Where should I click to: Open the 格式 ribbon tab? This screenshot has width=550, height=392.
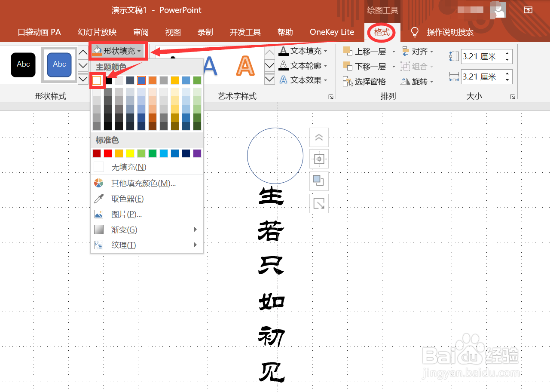tap(382, 32)
